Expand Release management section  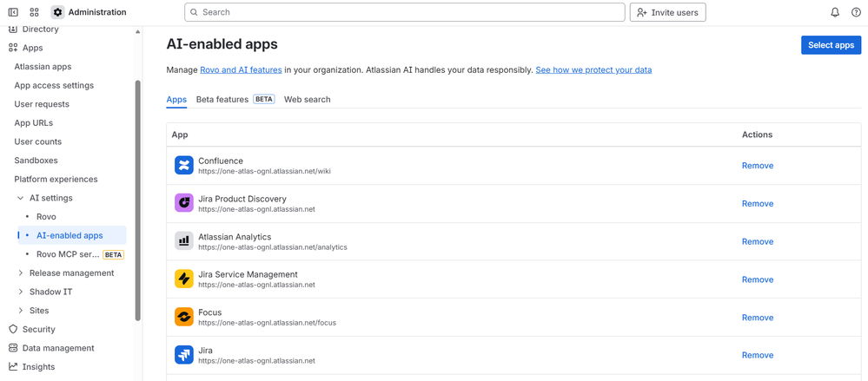21,273
